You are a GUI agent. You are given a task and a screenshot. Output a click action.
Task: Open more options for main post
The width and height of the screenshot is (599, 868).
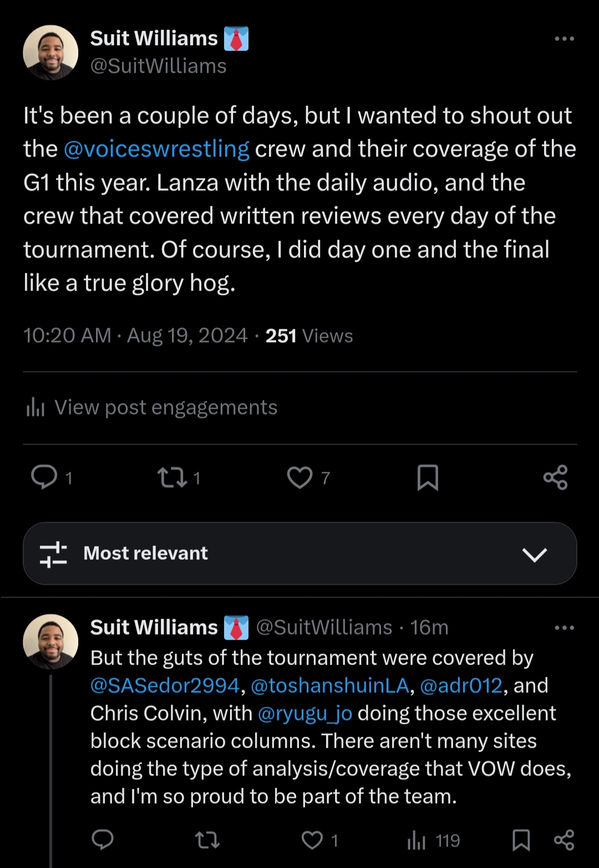(564, 39)
